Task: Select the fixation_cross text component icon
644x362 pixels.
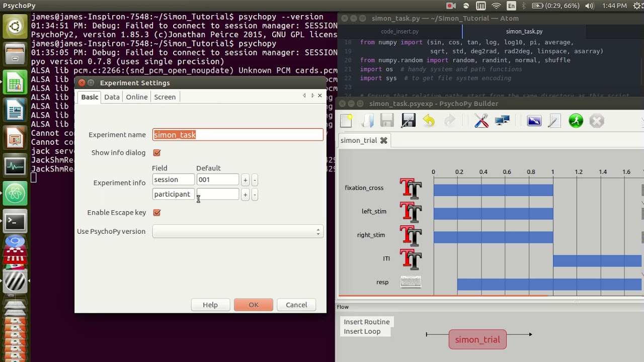Action: pyautogui.click(x=411, y=189)
